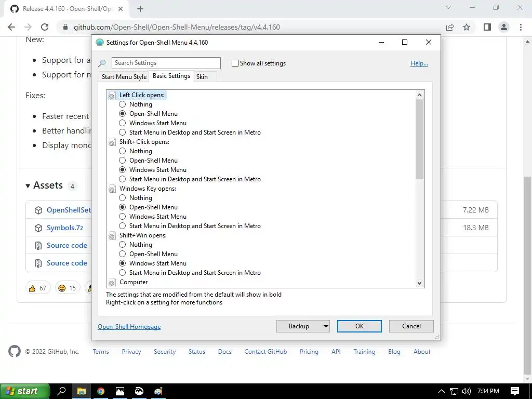This screenshot has width=532, height=399.
Task: Select Nothing under Windows Key opens
Action: click(x=123, y=198)
